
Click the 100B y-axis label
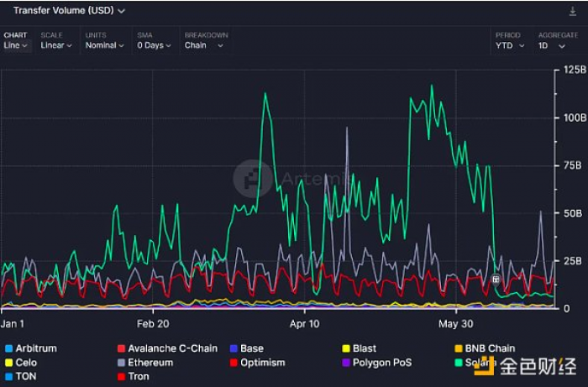pos(575,118)
